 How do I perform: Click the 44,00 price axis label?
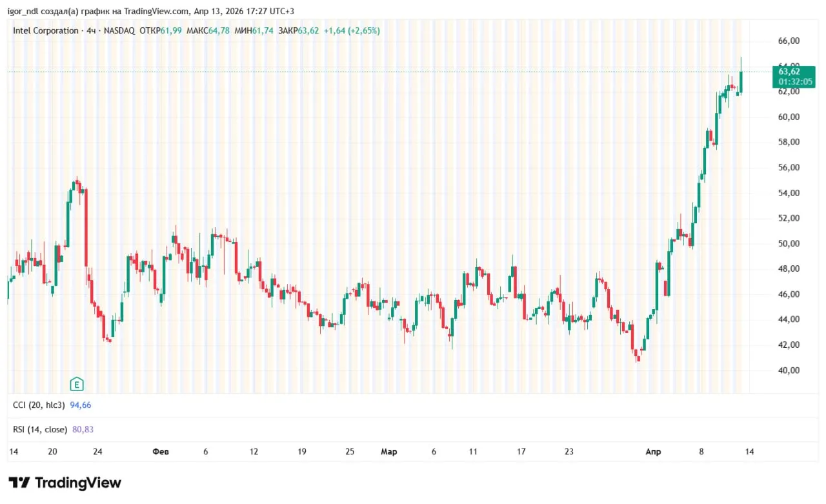789,319
